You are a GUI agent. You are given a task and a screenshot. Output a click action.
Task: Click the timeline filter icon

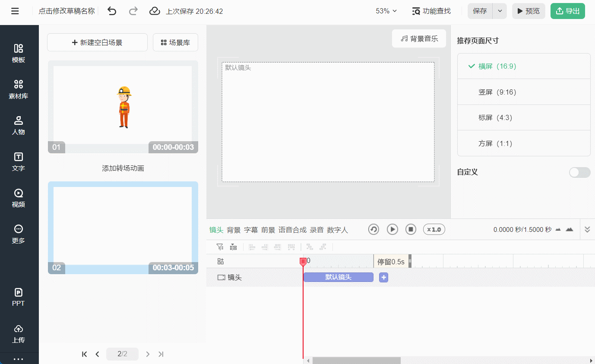(220, 247)
